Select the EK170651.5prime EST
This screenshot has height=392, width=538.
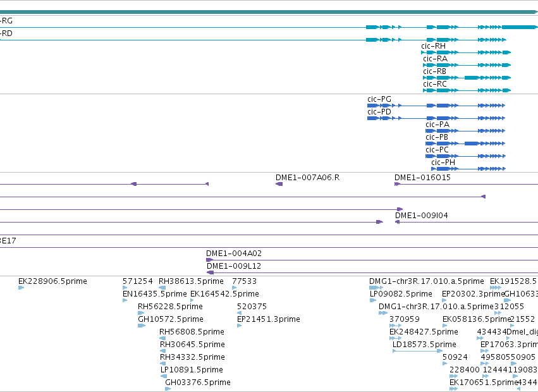pyautogui.click(x=453, y=389)
